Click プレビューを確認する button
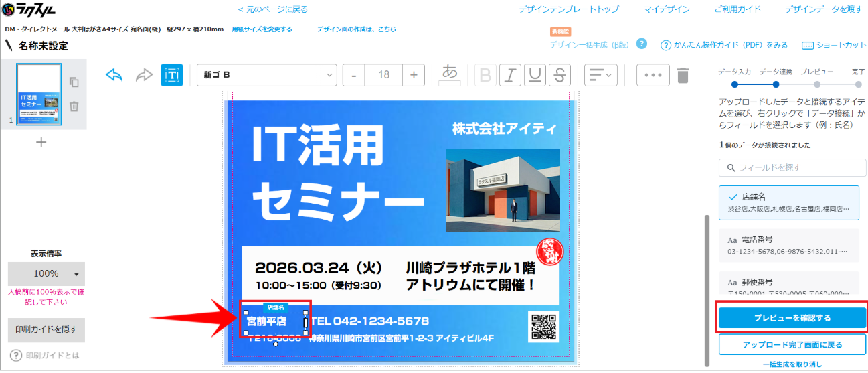This screenshot has height=373, width=868. tap(792, 317)
